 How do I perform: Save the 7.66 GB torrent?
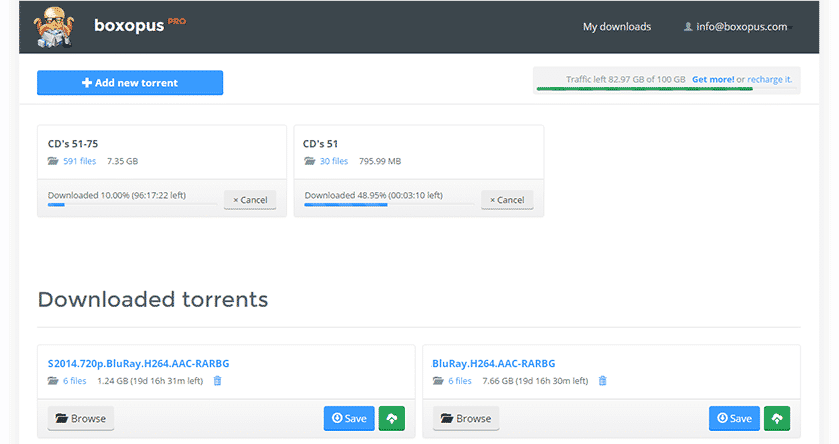tap(734, 418)
